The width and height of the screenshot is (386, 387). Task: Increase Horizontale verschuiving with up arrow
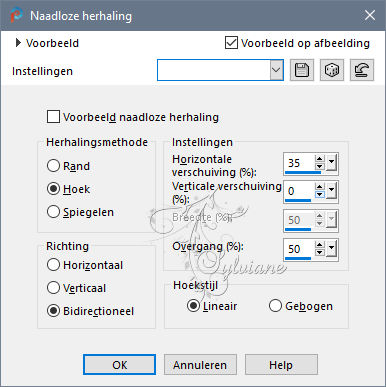pos(319,159)
